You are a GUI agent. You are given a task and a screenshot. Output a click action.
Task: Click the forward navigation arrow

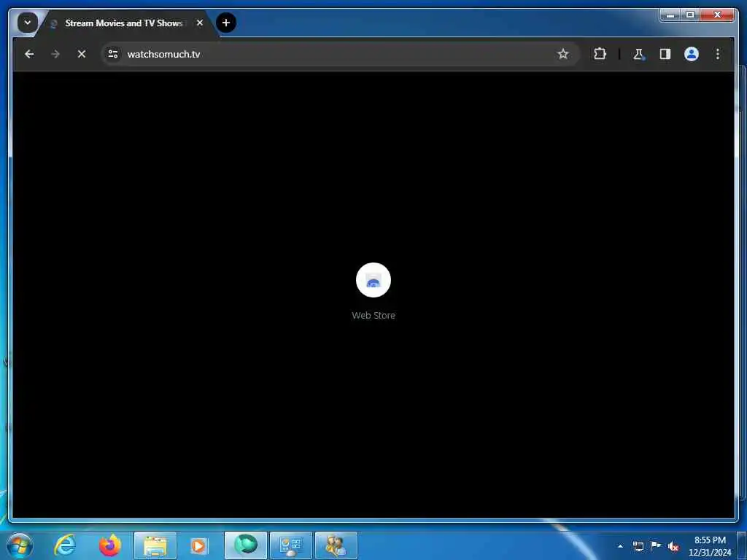coord(55,54)
